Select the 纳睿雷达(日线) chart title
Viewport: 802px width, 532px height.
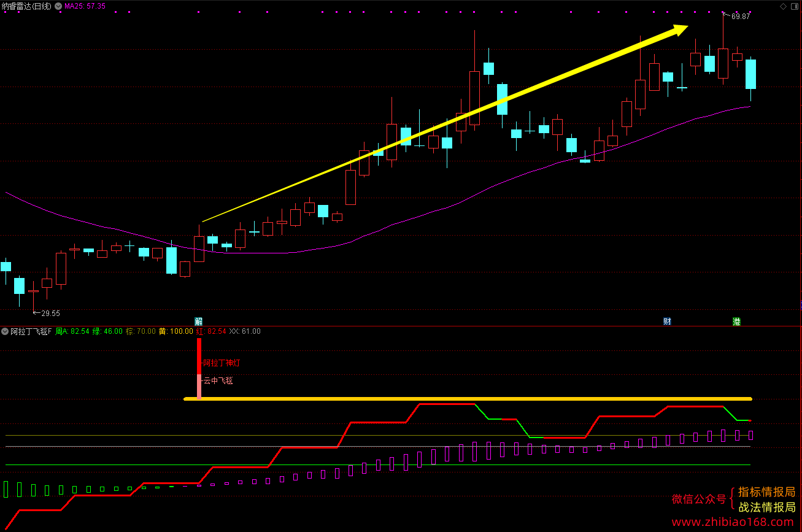[x=27, y=6]
